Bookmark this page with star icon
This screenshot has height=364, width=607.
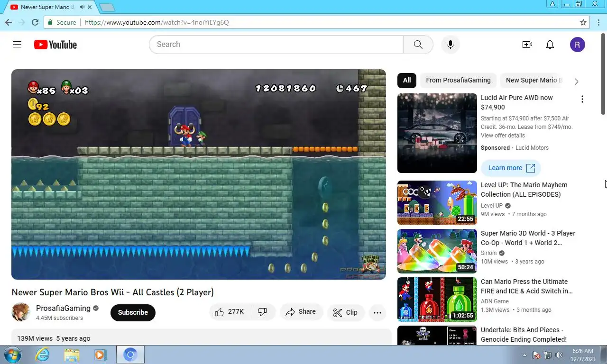(583, 22)
